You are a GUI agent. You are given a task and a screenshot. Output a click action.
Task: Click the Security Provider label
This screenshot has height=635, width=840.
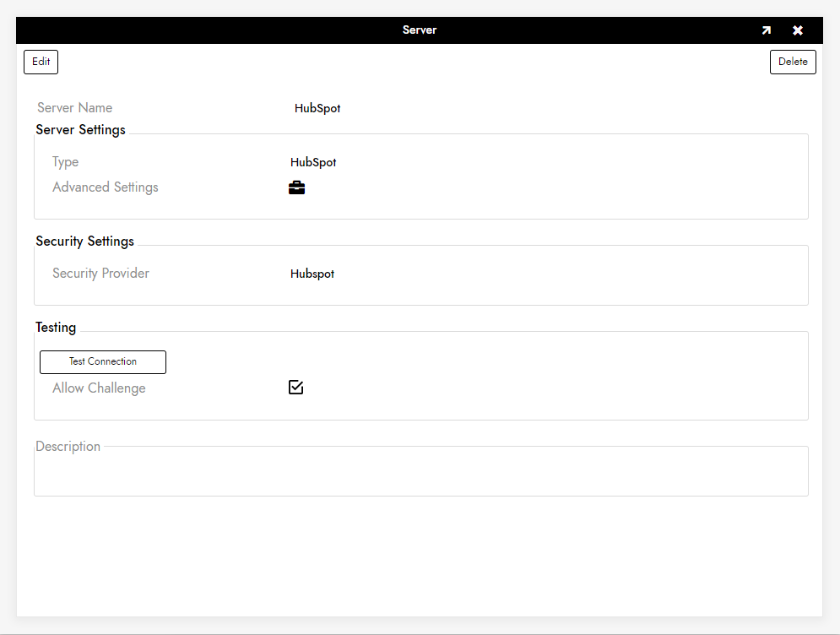point(100,274)
